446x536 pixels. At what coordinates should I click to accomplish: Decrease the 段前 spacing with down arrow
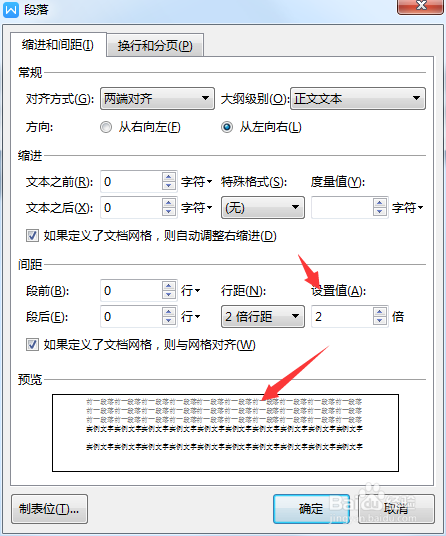click(x=168, y=295)
